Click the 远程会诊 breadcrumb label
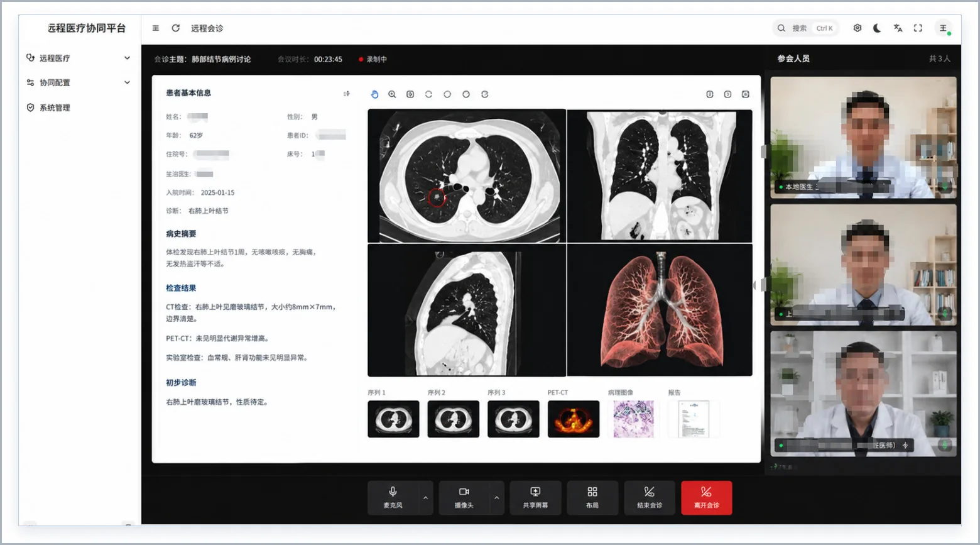Viewport: 980px width, 545px height. (x=207, y=28)
